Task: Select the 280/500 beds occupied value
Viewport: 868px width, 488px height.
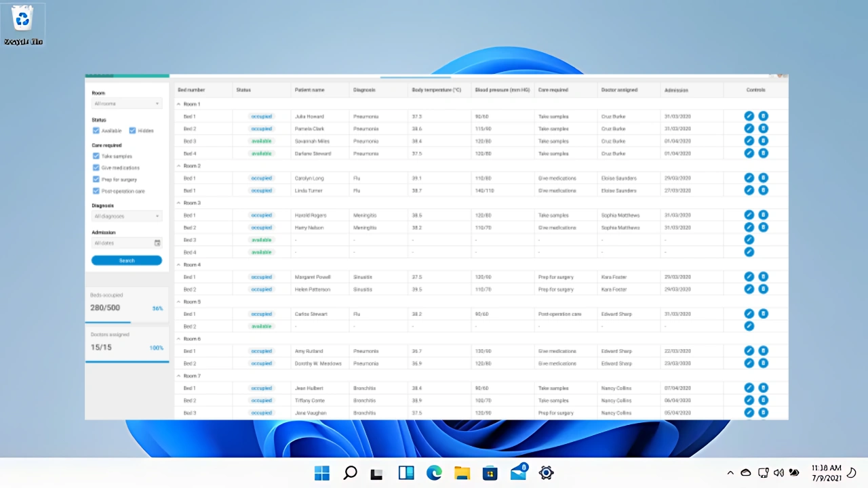Action: coord(105,308)
